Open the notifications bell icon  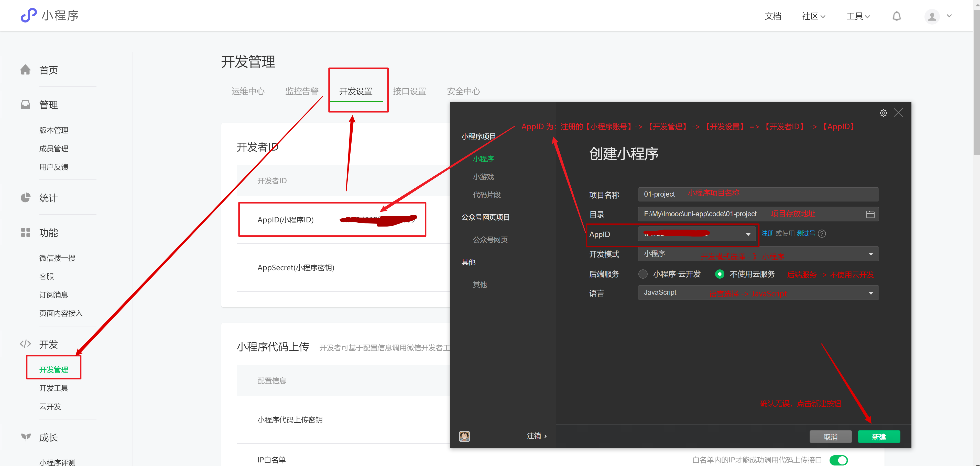pos(897,16)
